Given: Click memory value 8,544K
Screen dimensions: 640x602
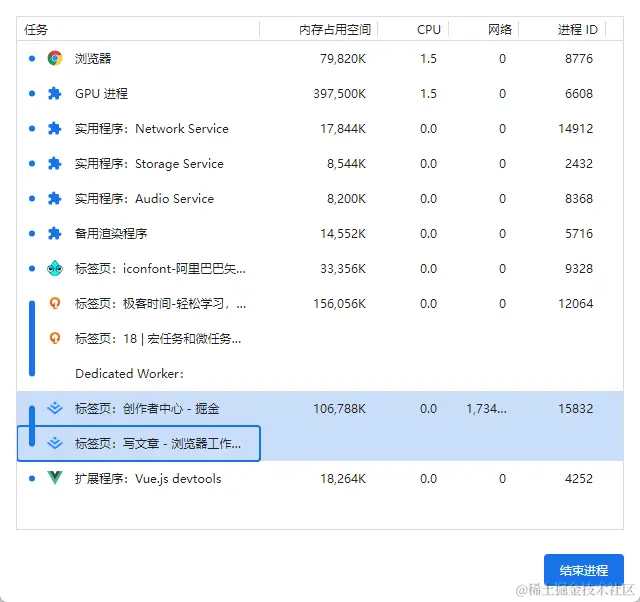Looking at the screenshot, I should (346, 164).
